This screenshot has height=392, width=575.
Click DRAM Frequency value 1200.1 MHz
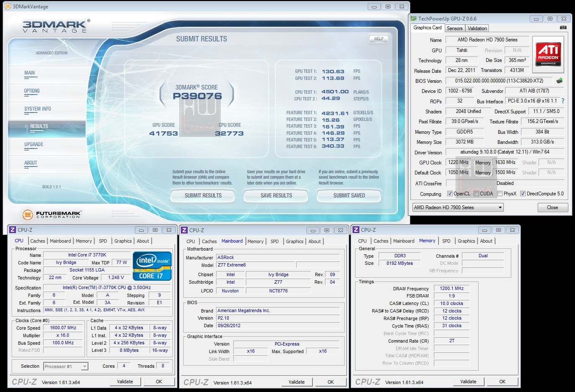pos(451,288)
